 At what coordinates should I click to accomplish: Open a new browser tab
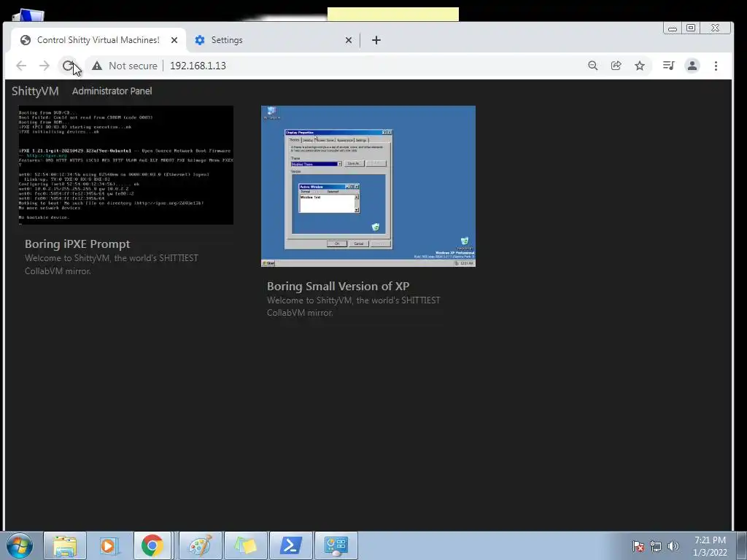[x=376, y=40]
